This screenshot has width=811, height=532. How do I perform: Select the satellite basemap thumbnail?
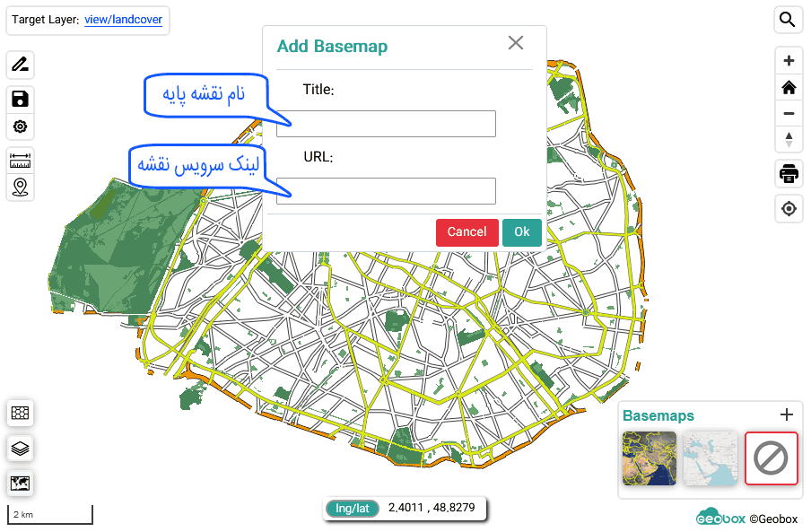(x=649, y=458)
